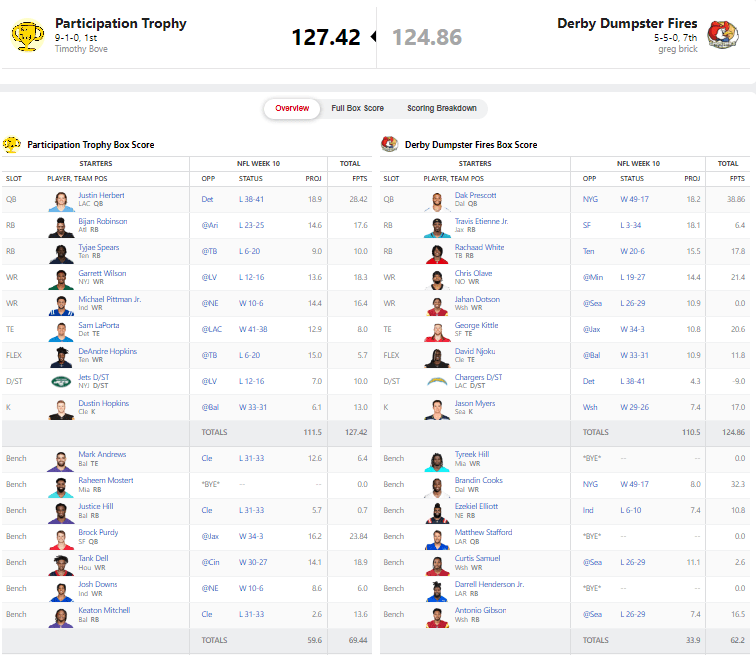This screenshot has width=756, height=655.
Task: Click the Jets D/ST team logo
Action: pos(62,381)
